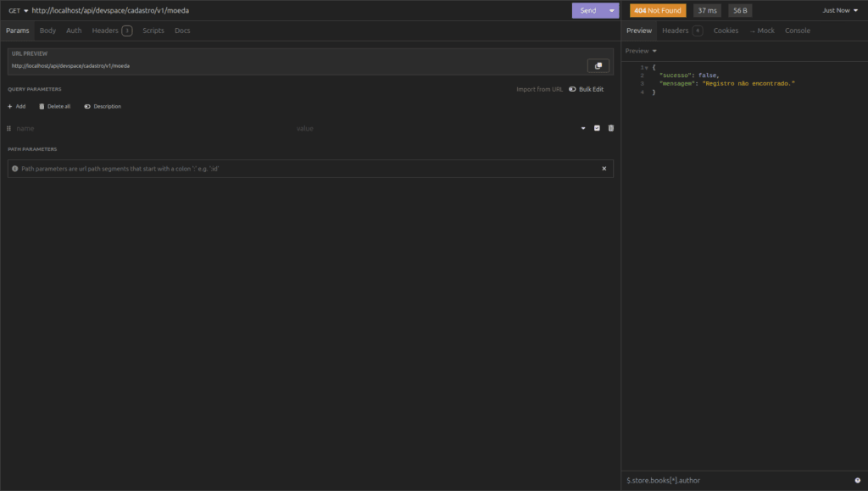The height and width of the screenshot is (491, 868).
Task: Open the response Headers tab
Action: [x=682, y=31]
